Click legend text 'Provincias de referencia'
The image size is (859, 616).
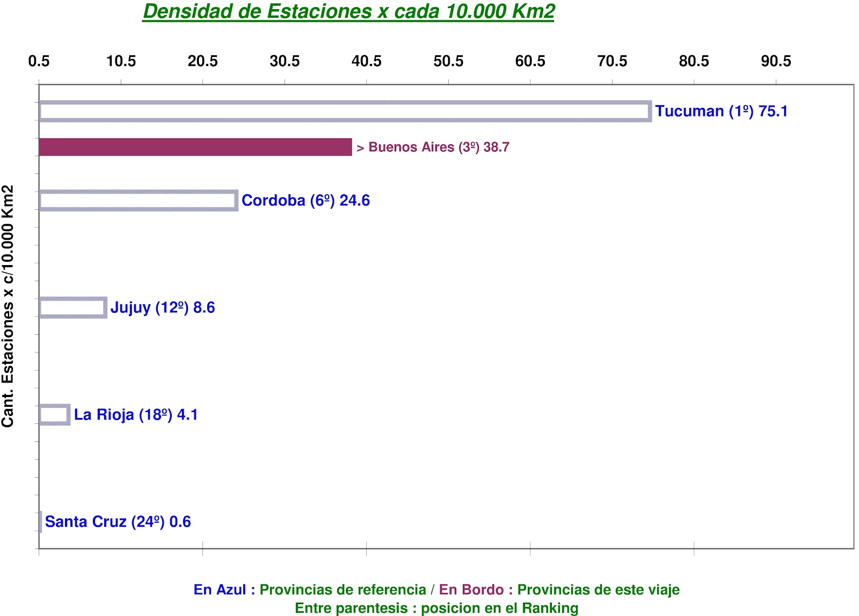pos(343,590)
